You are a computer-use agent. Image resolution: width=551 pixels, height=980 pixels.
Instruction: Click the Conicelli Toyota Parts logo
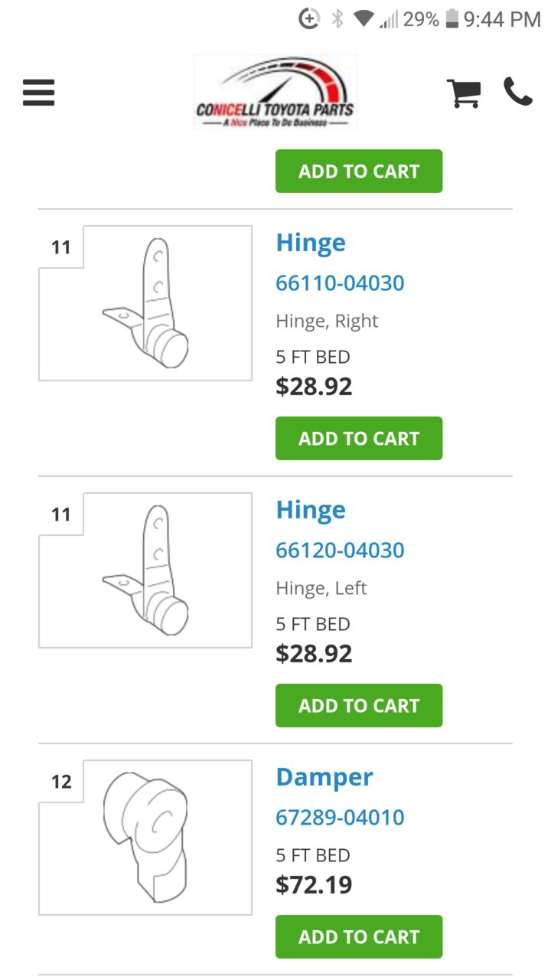point(275,92)
